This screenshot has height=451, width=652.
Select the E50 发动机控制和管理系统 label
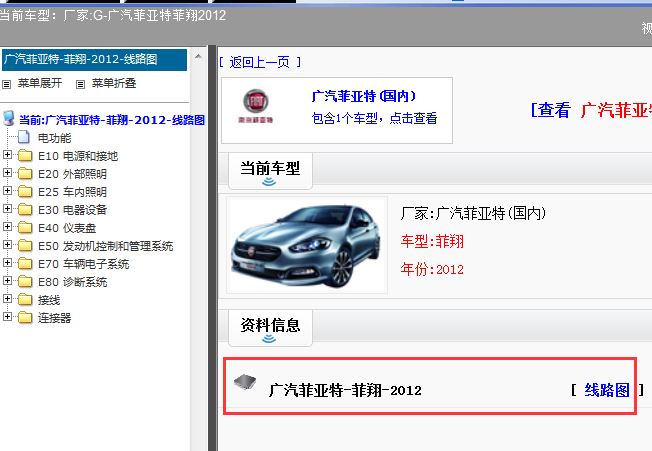pyautogui.click(x=105, y=246)
